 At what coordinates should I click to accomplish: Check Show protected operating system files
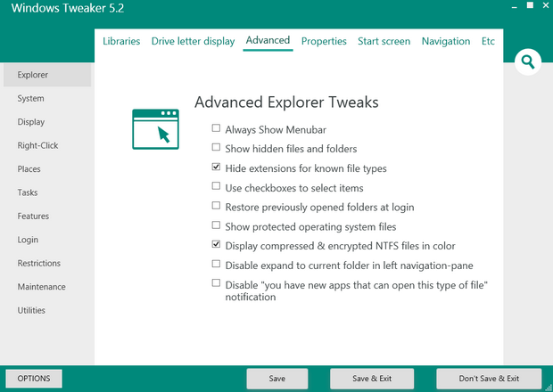point(216,225)
